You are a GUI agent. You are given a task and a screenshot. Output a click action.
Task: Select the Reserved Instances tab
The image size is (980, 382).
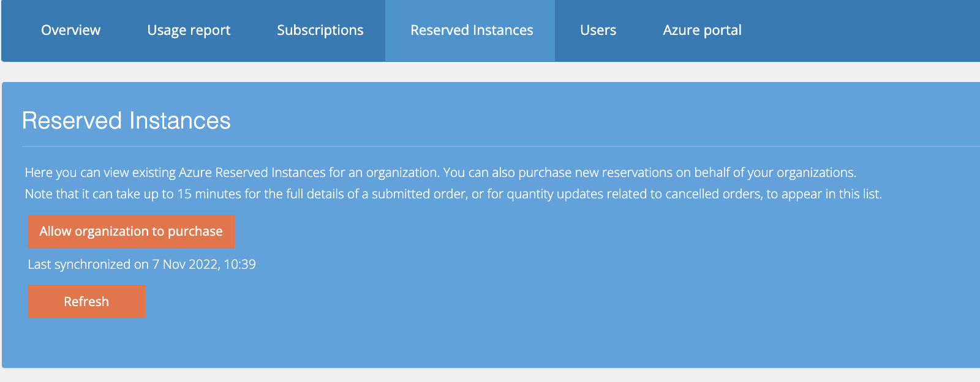pyautogui.click(x=470, y=30)
